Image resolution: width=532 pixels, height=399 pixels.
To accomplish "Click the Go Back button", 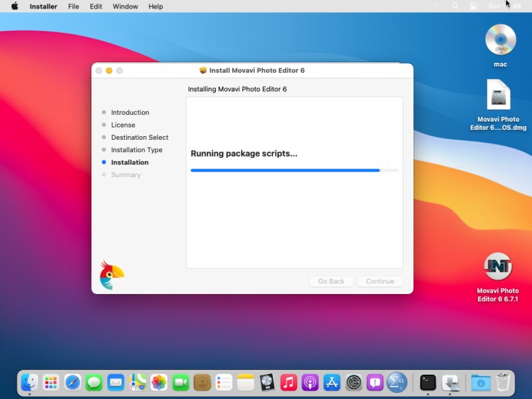I will point(331,281).
